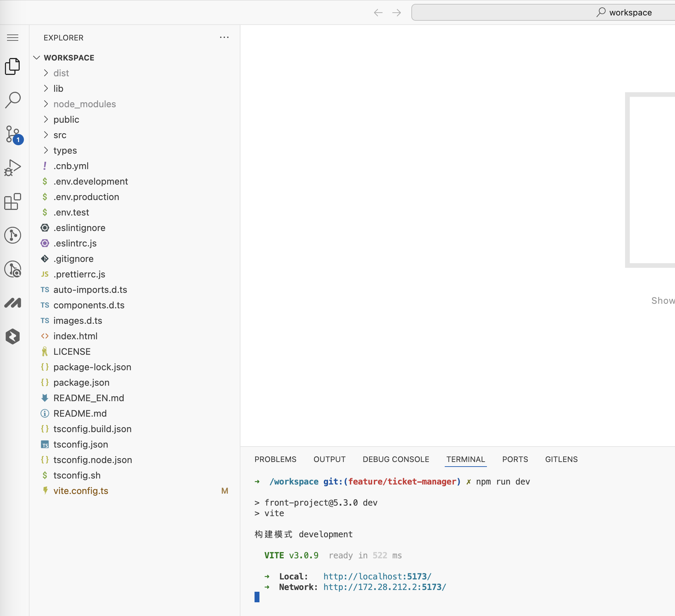Open the GitLens activity bar icon
675x616 pixels.
click(13, 235)
